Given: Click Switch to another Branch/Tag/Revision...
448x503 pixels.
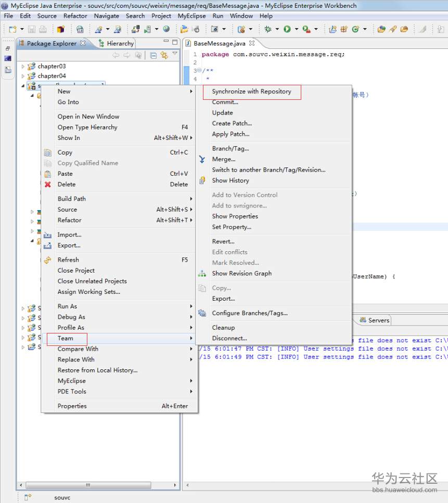Looking at the screenshot, I should [x=274, y=170].
